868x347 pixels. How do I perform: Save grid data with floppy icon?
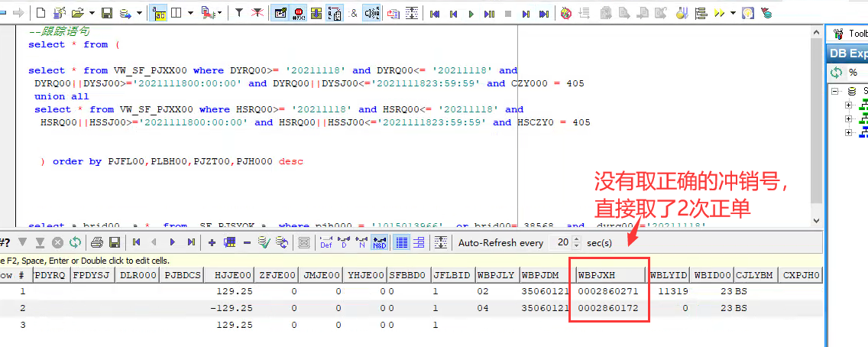(x=115, y=242)
